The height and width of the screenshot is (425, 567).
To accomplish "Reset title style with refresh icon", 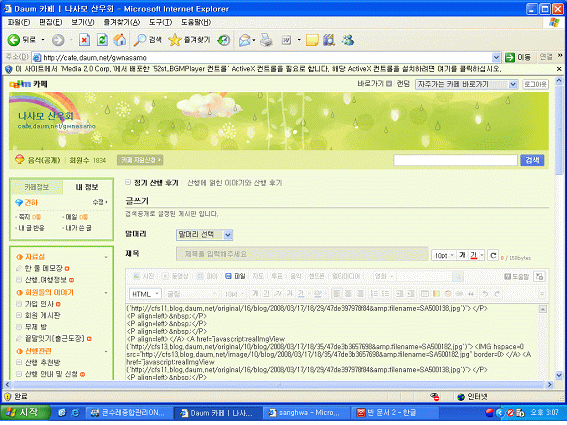I will [493, 255].
